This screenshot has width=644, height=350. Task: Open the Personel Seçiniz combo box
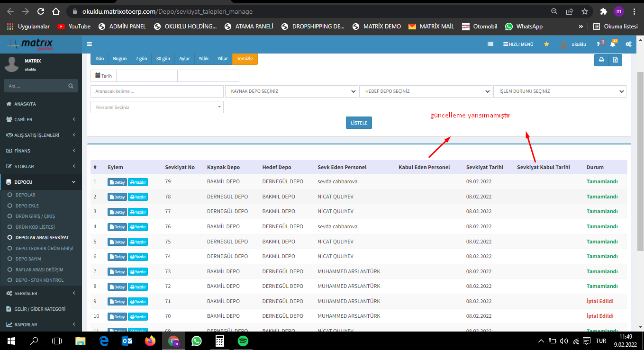[x=156, y=108]
